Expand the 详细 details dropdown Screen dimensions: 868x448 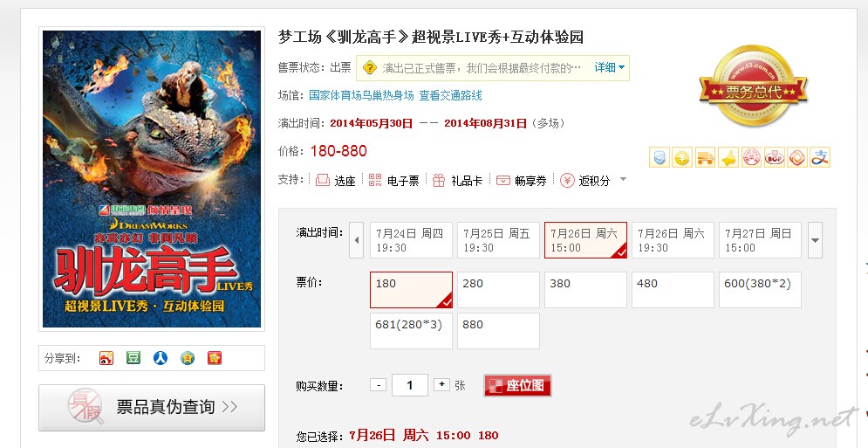point(610,67)
